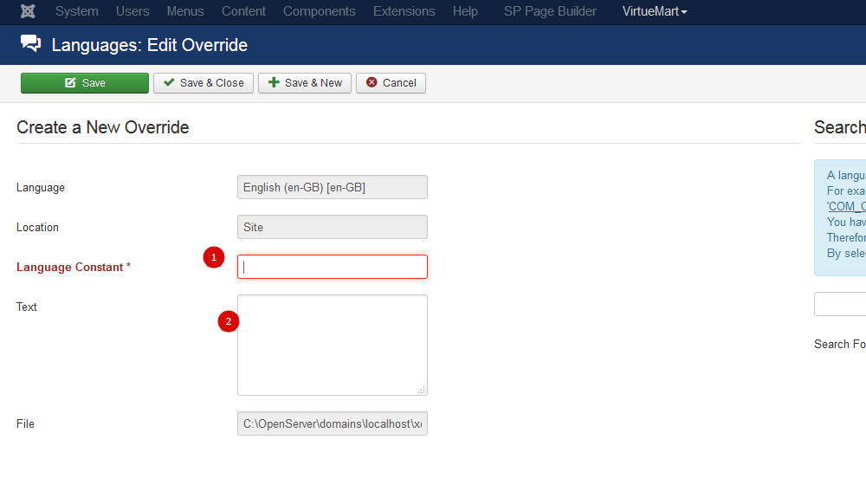Open the Components menu

[319, 11]
